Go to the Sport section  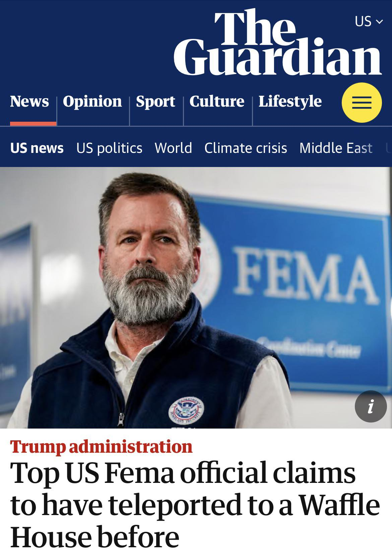pyautogui.click(x=155, y=101)
